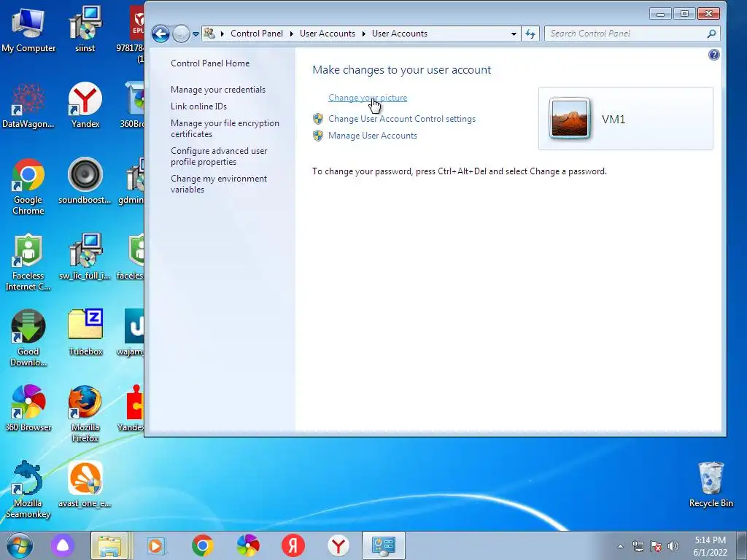The height and width of the screenshot is (560, 747).
Task: Click the Action Center flag tray icon
Action: coord(656,546)
